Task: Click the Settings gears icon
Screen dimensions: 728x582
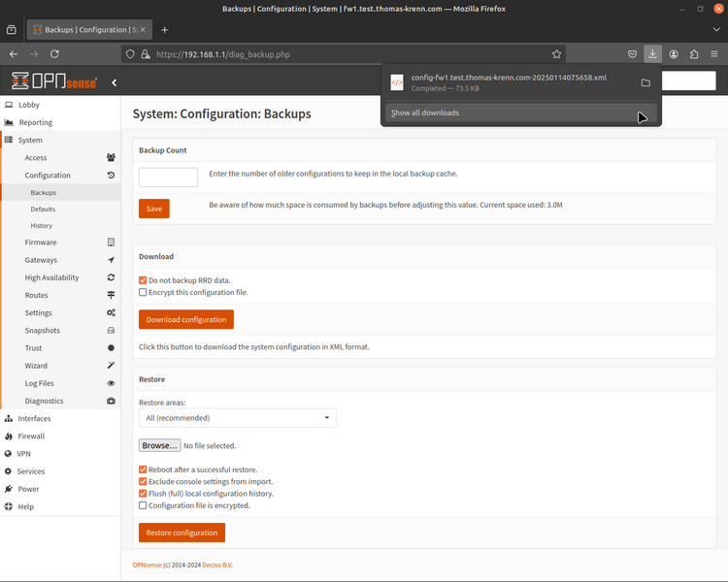Action: pyautogui.click(x=111, y=312)
